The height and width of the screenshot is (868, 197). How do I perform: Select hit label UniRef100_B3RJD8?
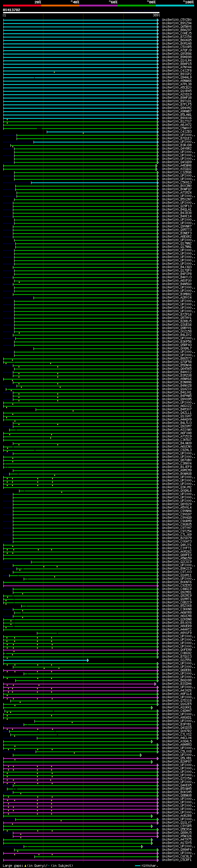(177, 145)
